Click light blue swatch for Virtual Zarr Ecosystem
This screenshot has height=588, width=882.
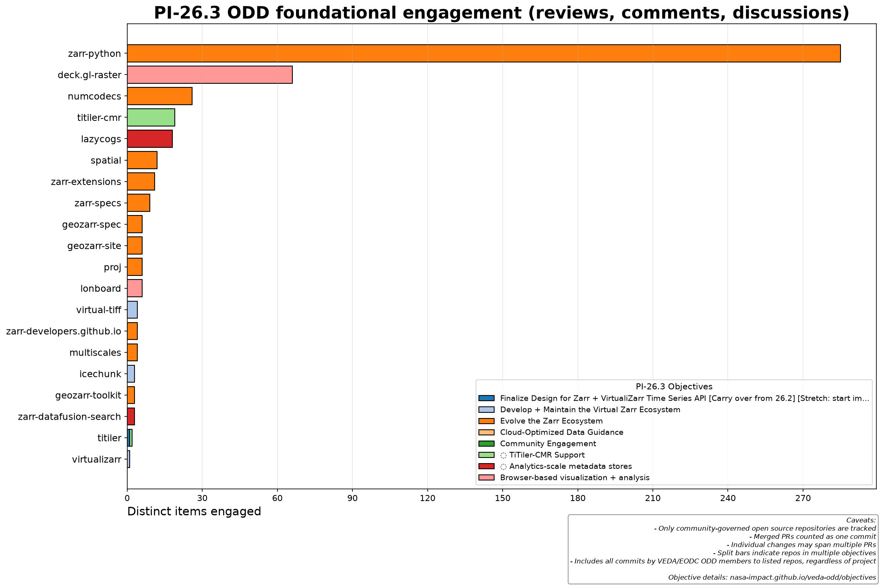pos(486,410)
